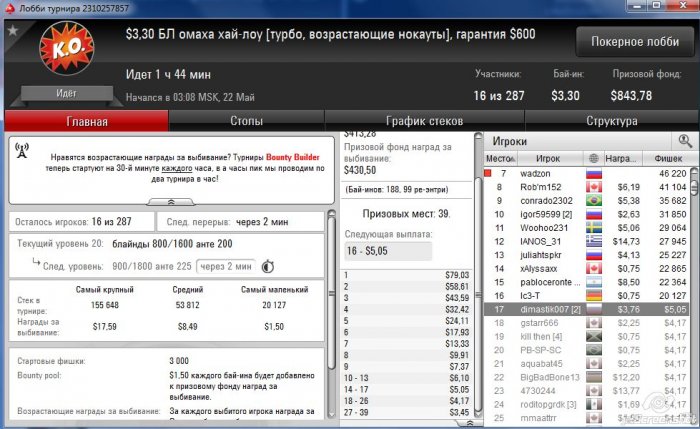
Task: Click the Покерное лобби button
Action: (x=635, y=42)
